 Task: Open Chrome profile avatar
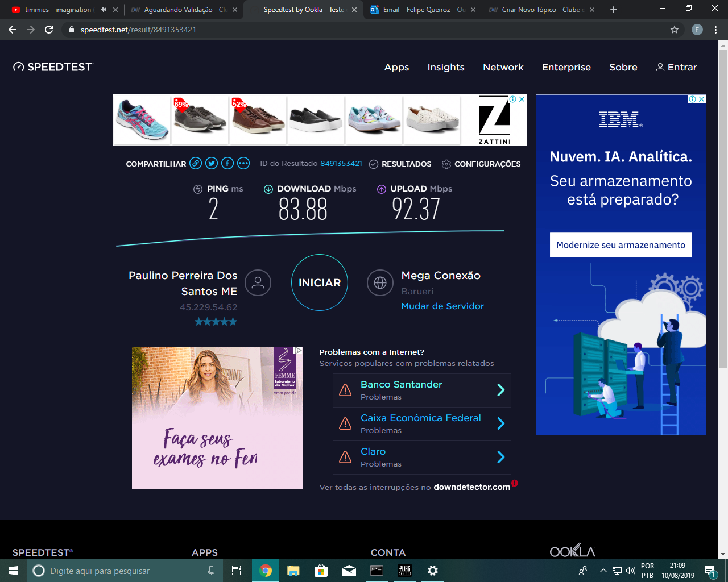[x=697, y=30]
